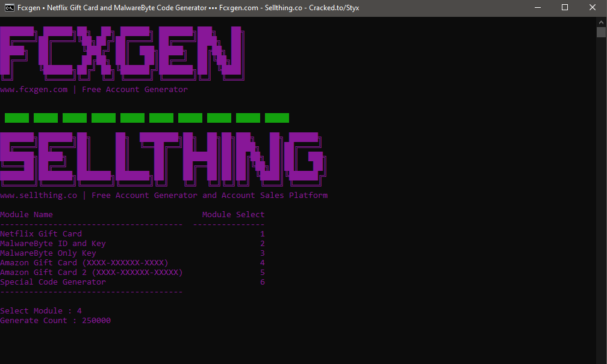Screen dimensions: 607x364
Task: Select the MalwareByte ID and Key row
Action: pos(132,243)
